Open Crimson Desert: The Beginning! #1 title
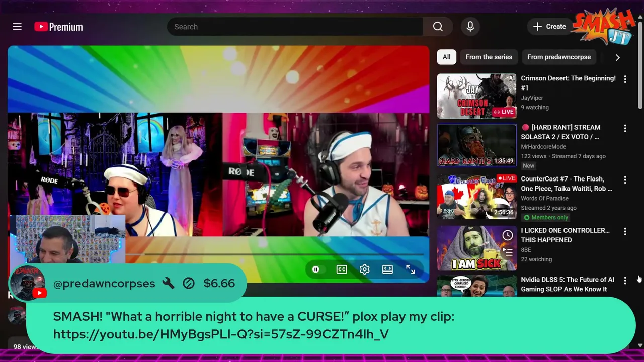 pyautogui.click(x=568, y=83)
